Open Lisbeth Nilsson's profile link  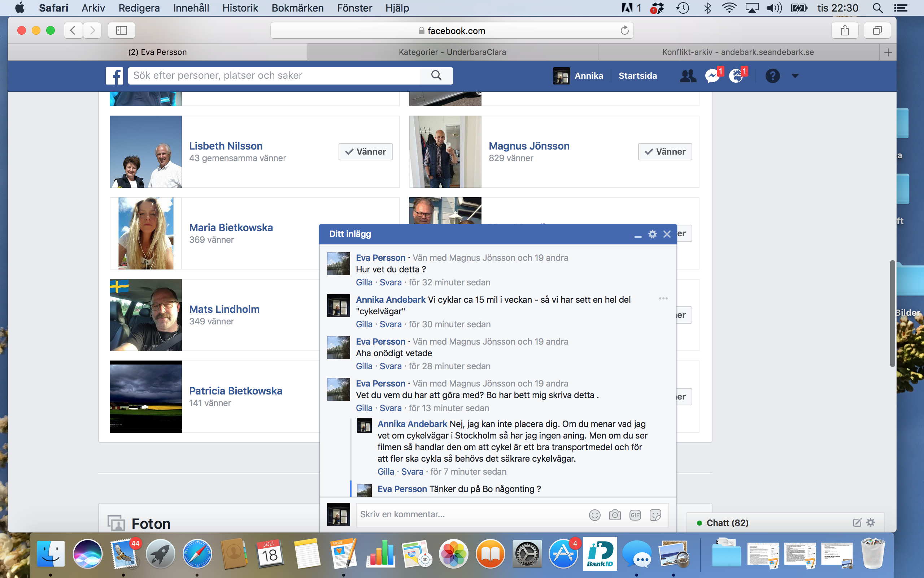tap(226, 146)
